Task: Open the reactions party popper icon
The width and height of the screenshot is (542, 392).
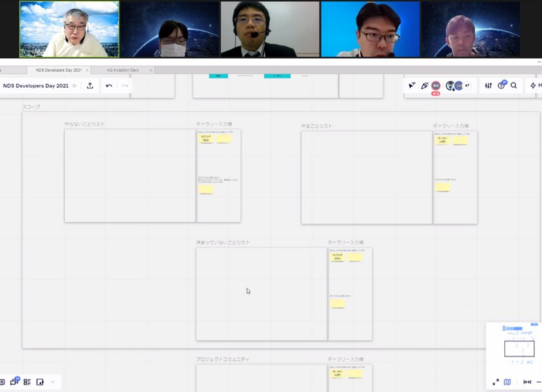Action: point(425,86)
